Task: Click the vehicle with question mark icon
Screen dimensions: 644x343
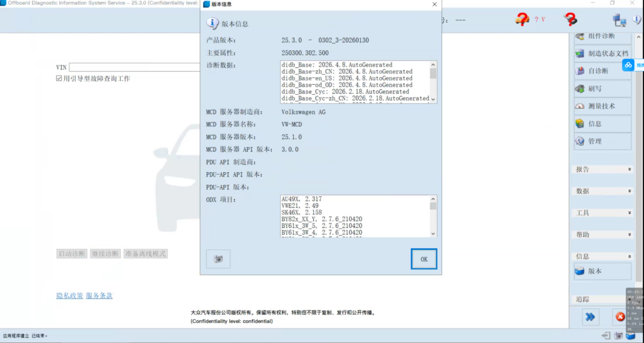Action: (x=522, y=19)
